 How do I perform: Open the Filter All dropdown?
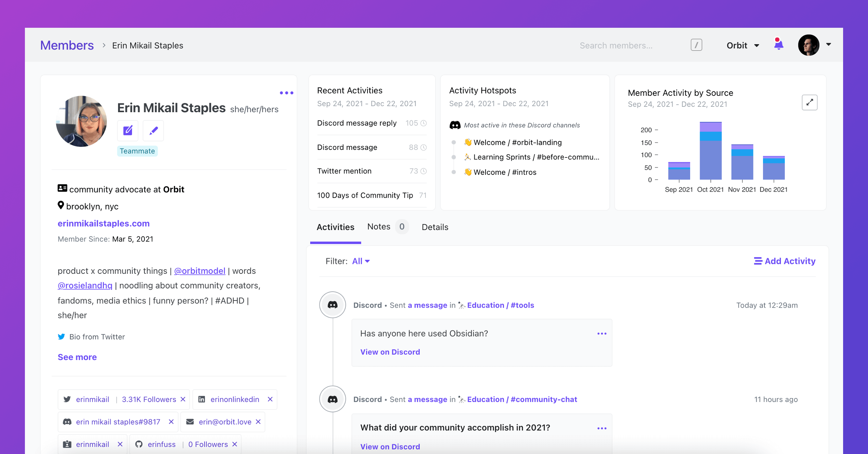click(x=361, y=261)
